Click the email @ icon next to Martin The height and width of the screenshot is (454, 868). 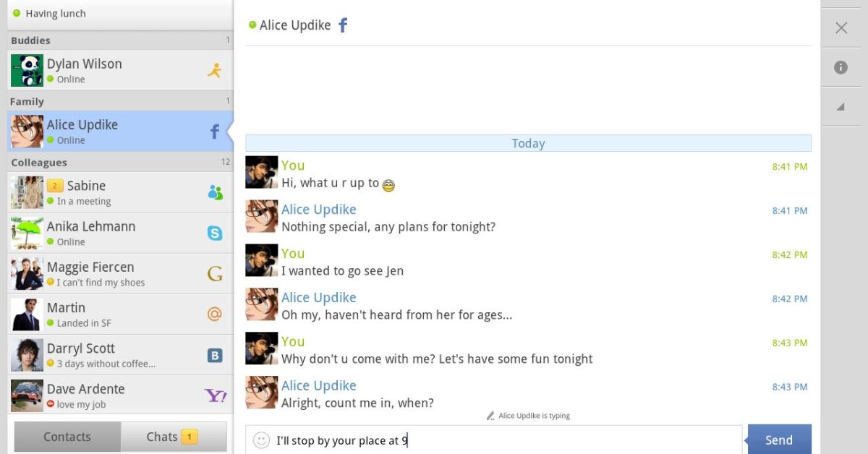(215, 314)
